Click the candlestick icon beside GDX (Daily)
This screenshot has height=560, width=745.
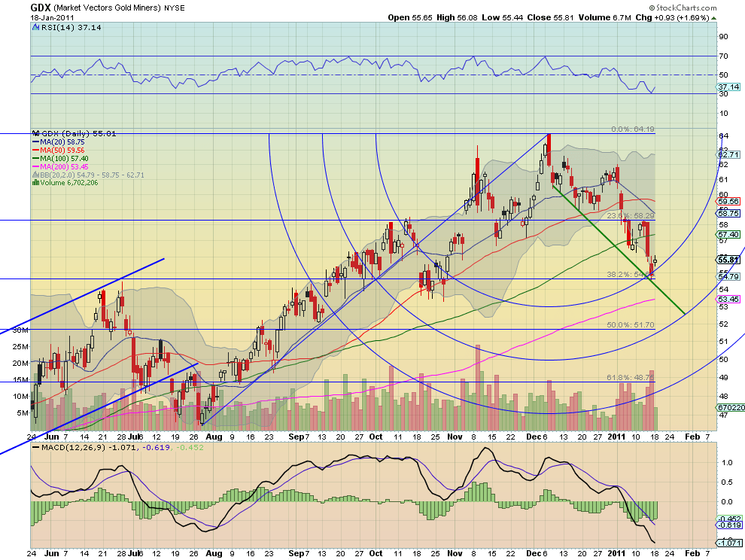click(35, 133)
